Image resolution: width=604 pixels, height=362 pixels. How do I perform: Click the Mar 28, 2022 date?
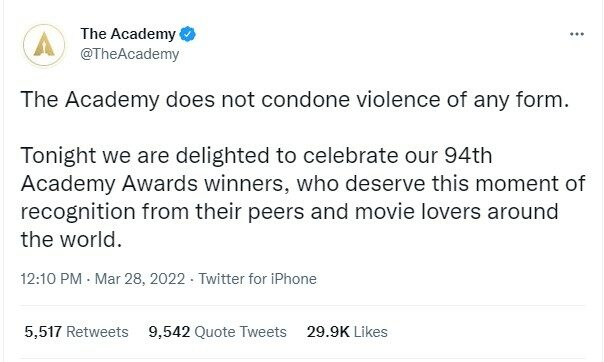(140, 279)
